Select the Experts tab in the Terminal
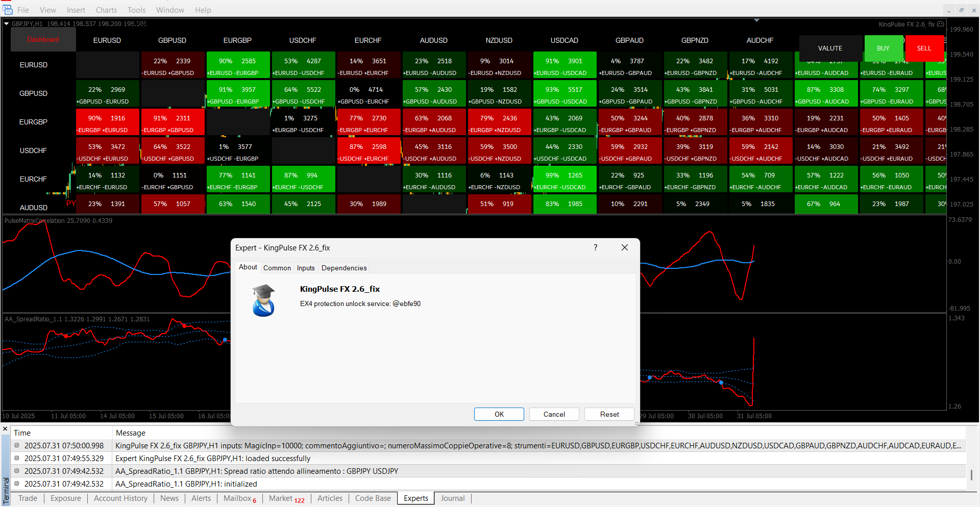This screenshot has width=980, height=507. [x=416, y=498]
